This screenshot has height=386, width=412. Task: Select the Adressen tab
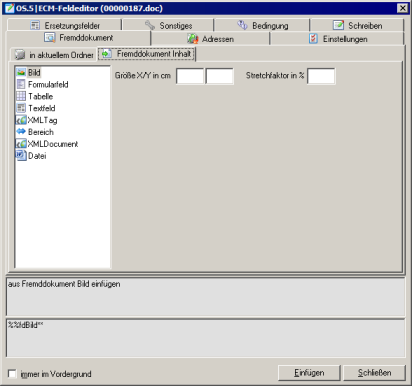pos(210,39)
